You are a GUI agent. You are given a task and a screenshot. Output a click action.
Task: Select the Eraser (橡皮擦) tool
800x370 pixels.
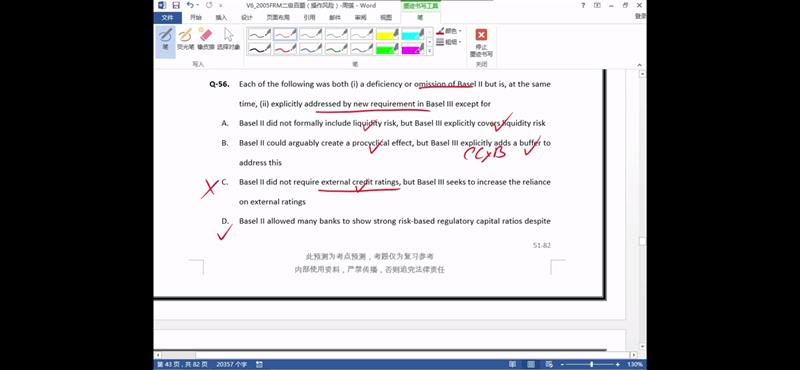[x=206, y=39]
